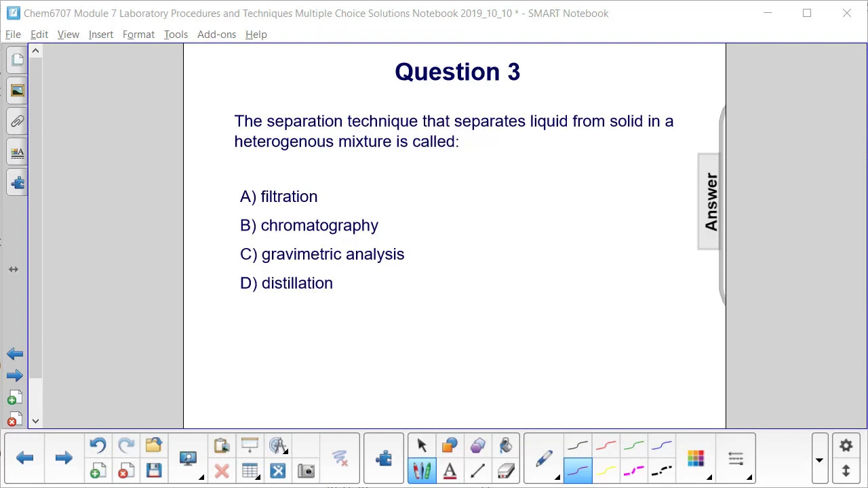Open the Add-ons menu
Image resolution: width=868 pixels, height=488 pixels.
click(216, 34)
